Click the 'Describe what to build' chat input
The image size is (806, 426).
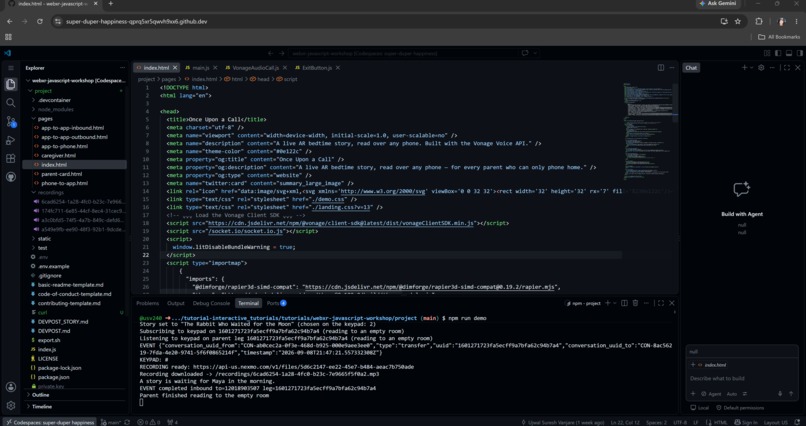[742, 379]
